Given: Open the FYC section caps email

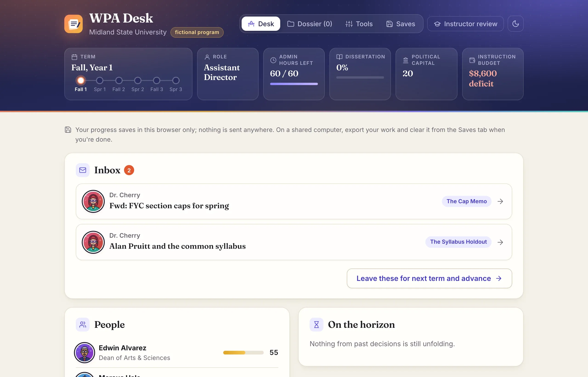Looking at the screenshot, I should (x=294, y=201).
